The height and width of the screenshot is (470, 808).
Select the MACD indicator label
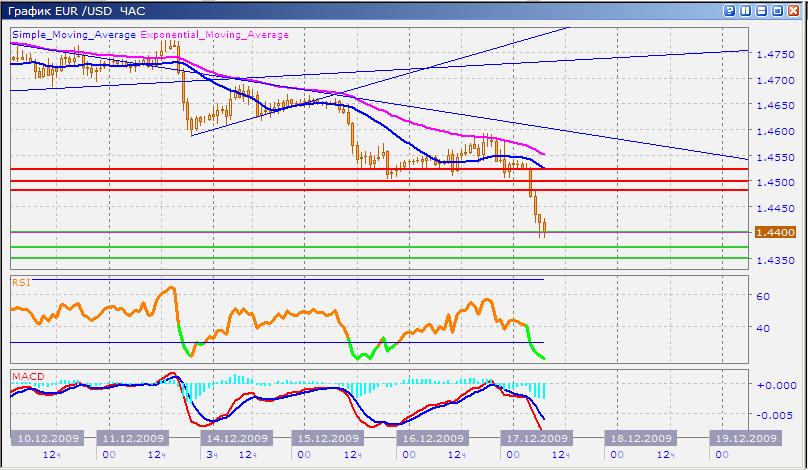[x=25, y=376]
